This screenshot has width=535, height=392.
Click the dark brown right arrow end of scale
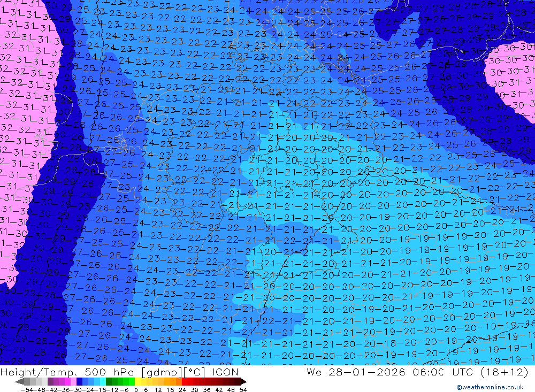[x=243, y=381]
